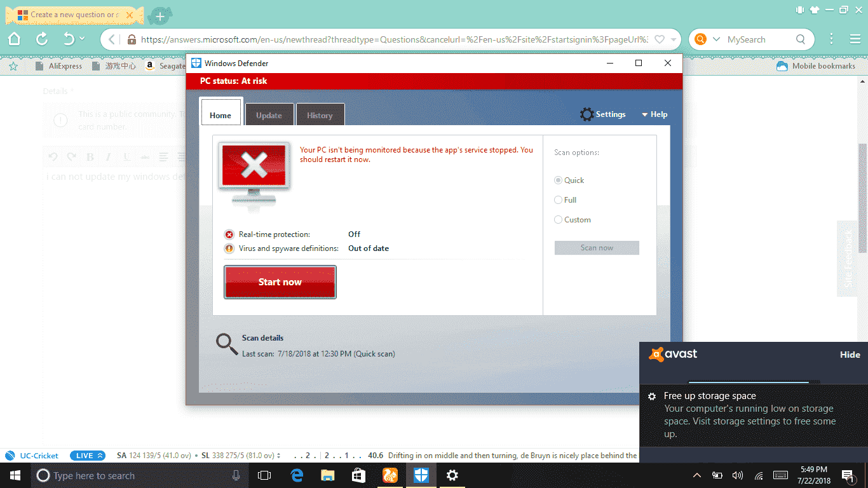The height and width of the screenshot is (488, 868).
Task: Click the virus definitions warning icon
Action: 229,248
